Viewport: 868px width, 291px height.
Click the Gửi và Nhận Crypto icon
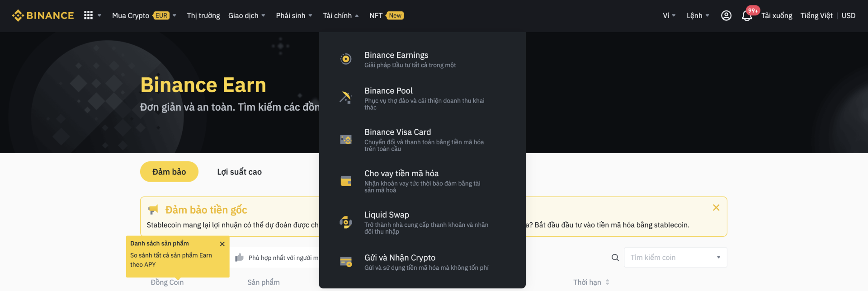(346, 262)
